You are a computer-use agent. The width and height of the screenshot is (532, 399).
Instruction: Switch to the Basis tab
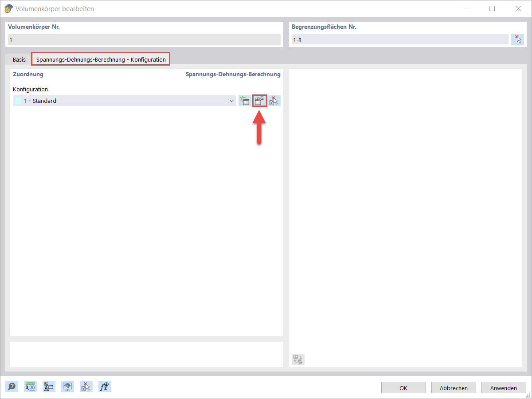(19, 59)
